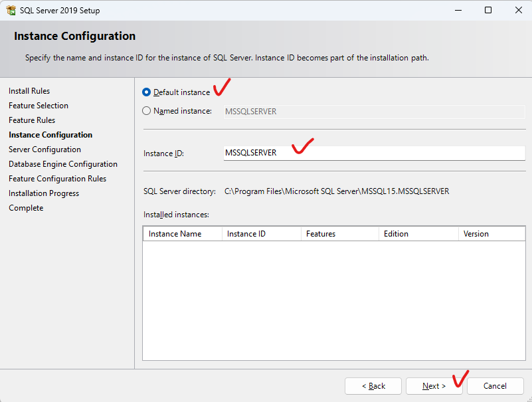Image resolution: width=532 pixels, height=402 pixels.
Task: Open Server Configuration step in sidebar
Action: click(44, 150)
